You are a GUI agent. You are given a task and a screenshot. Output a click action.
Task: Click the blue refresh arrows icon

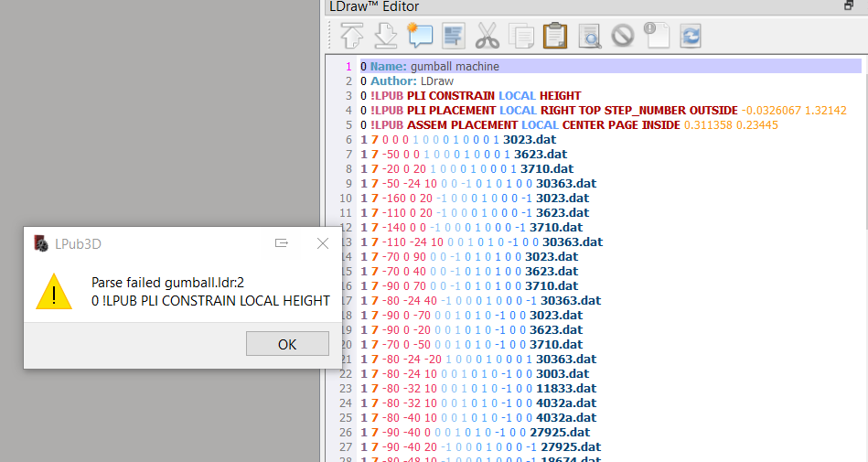click(x=691, y=37)
